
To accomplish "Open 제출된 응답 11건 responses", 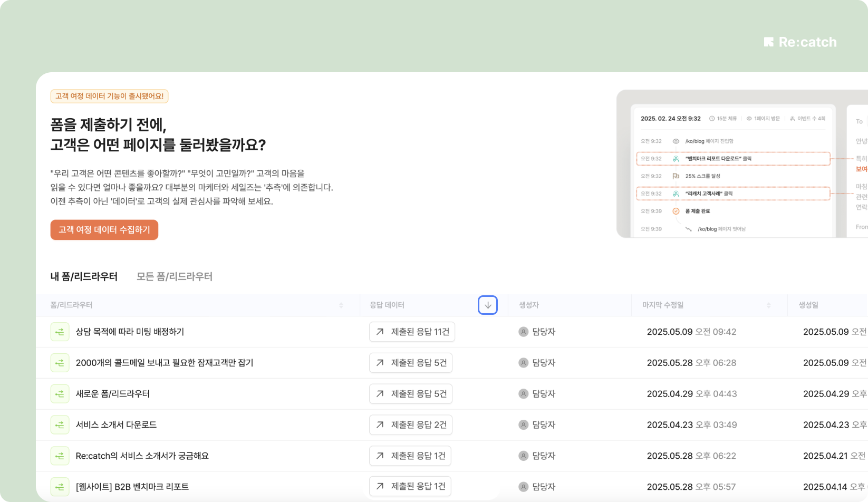I will [412, 332].
